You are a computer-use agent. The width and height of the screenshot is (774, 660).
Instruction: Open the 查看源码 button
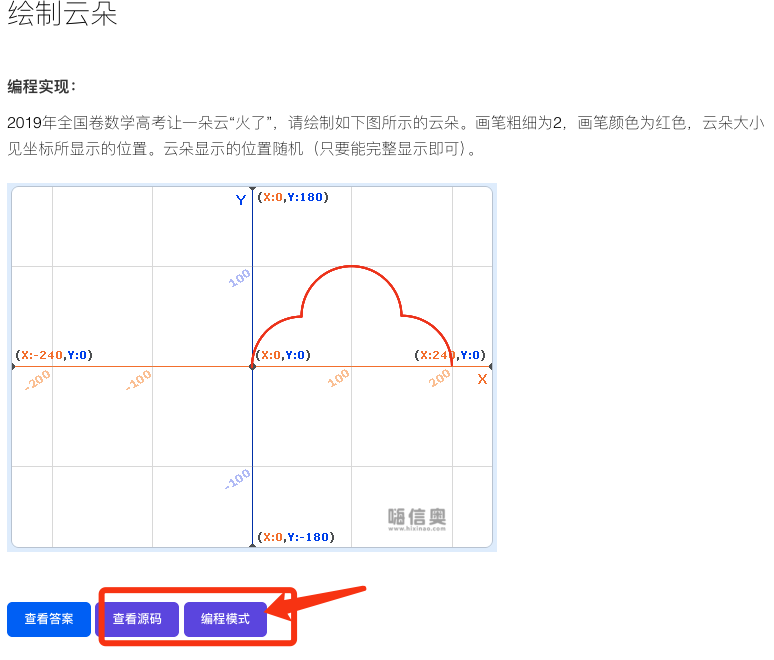137,619
